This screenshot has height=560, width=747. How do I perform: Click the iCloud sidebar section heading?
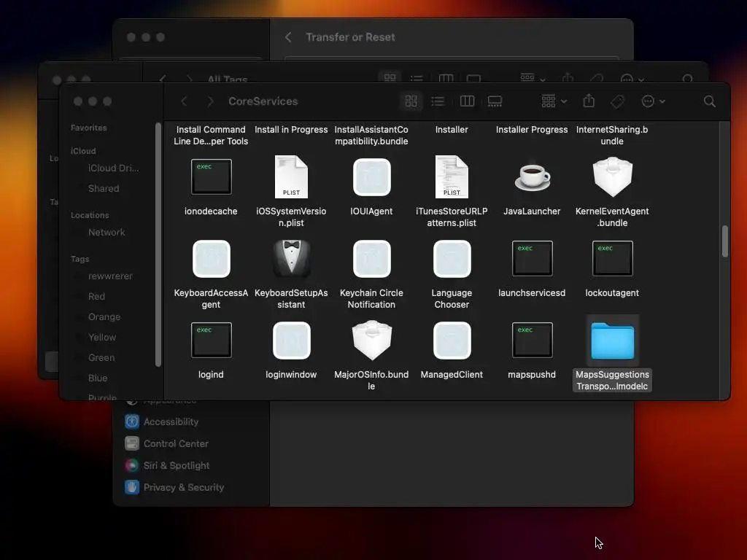click(83, 150)
